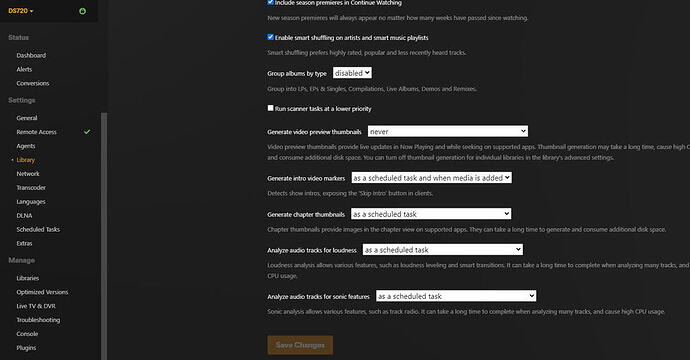Viewport: 690px width, 360px height.
Task: Open Troubleshooting under Manage
Action: [x=38, y=320]
